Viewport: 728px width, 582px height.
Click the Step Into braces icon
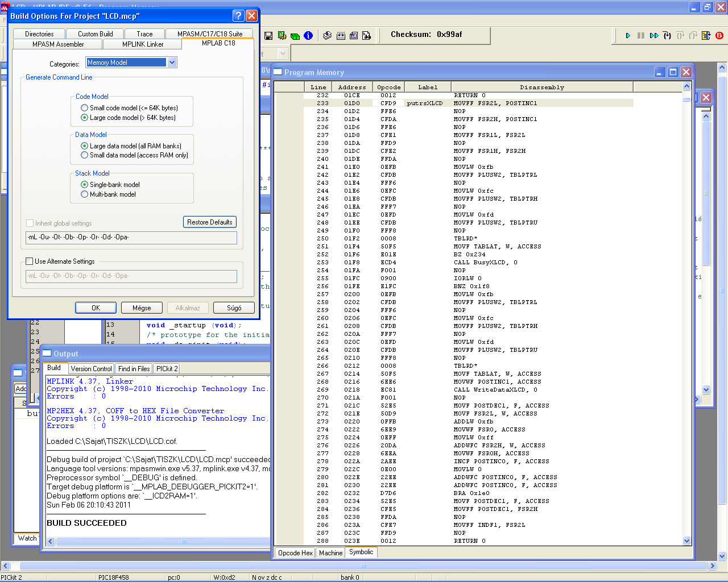[667, 35]
